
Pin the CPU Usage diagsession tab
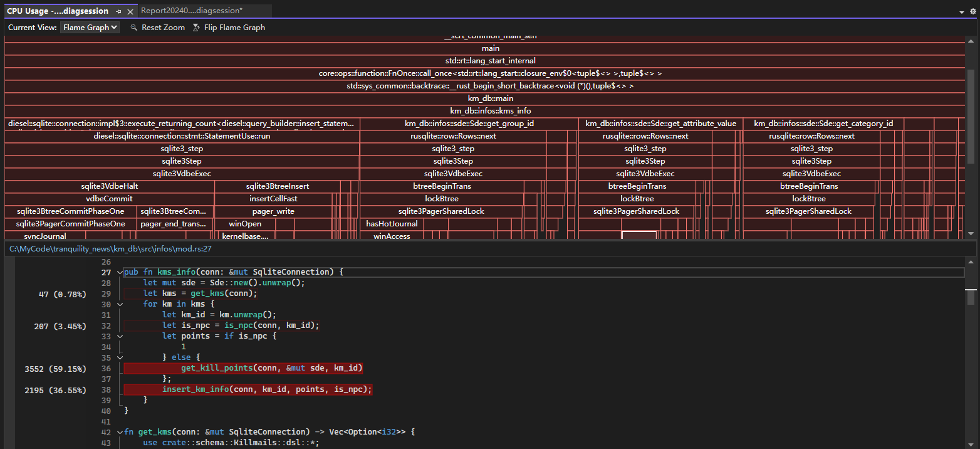[x=119, y=11]
